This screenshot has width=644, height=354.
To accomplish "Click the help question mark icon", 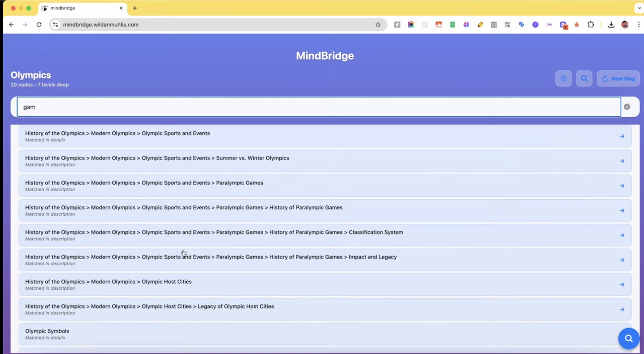I will 563,79.
